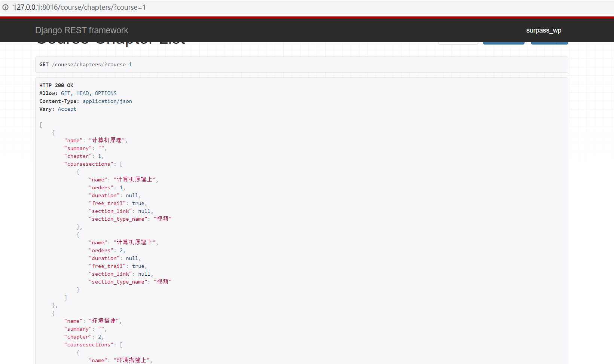Click "free_trail": true in 计算机原理下 section
This screenshot has width=614, height=364.
click(118, 266)
